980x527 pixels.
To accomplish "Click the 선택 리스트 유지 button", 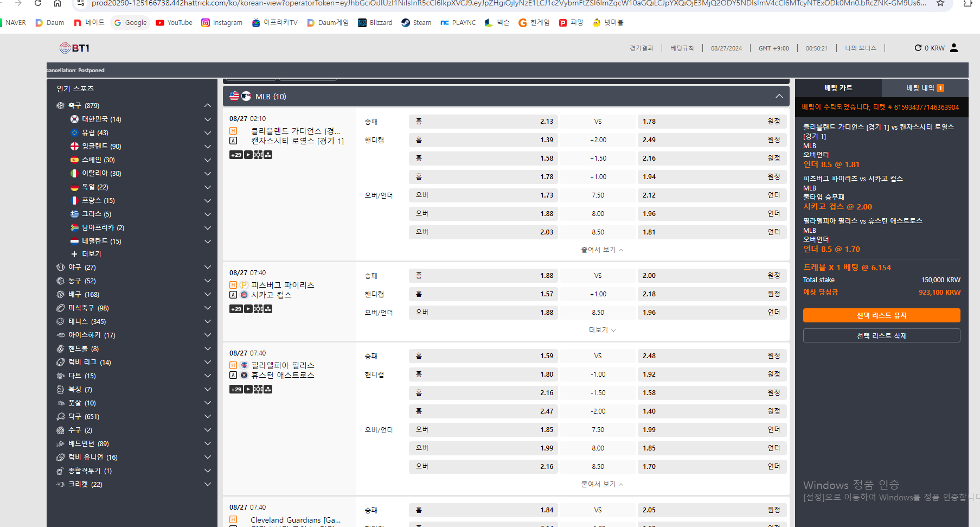I will (x=881, y=315).
